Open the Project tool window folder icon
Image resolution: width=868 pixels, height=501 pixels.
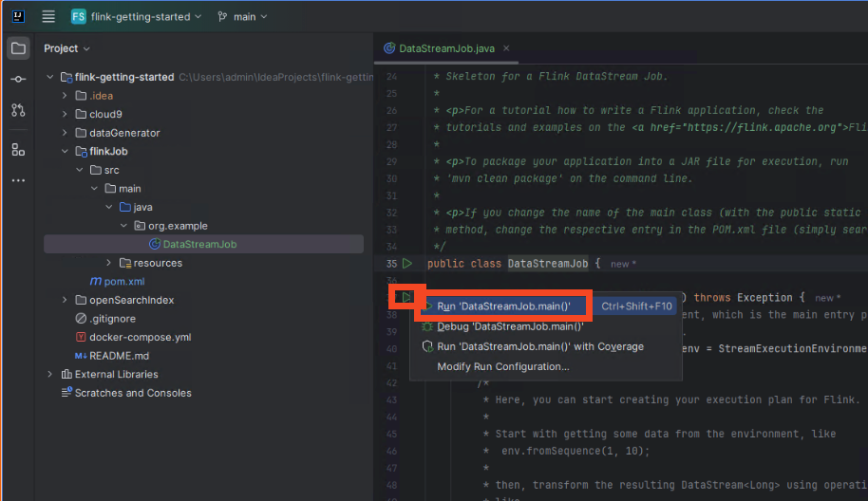[x=18, y=48]
